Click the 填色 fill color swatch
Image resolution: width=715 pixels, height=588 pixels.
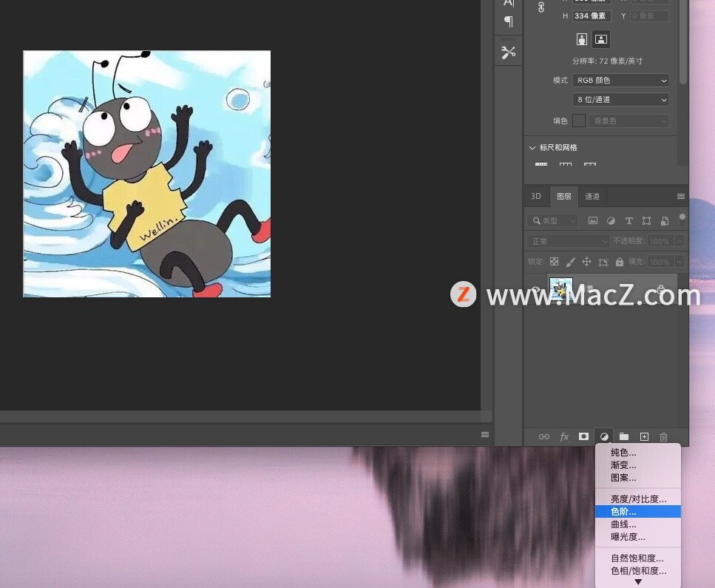[x=579, y=121]
